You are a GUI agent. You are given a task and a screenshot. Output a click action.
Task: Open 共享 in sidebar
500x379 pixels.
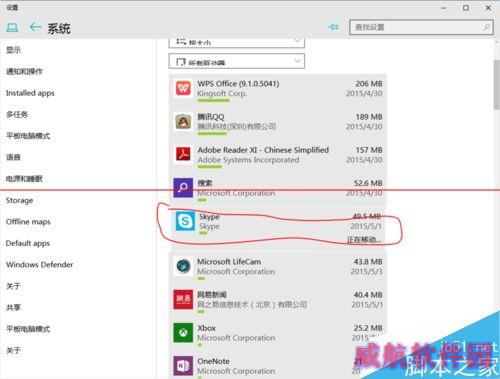point(13,307)
